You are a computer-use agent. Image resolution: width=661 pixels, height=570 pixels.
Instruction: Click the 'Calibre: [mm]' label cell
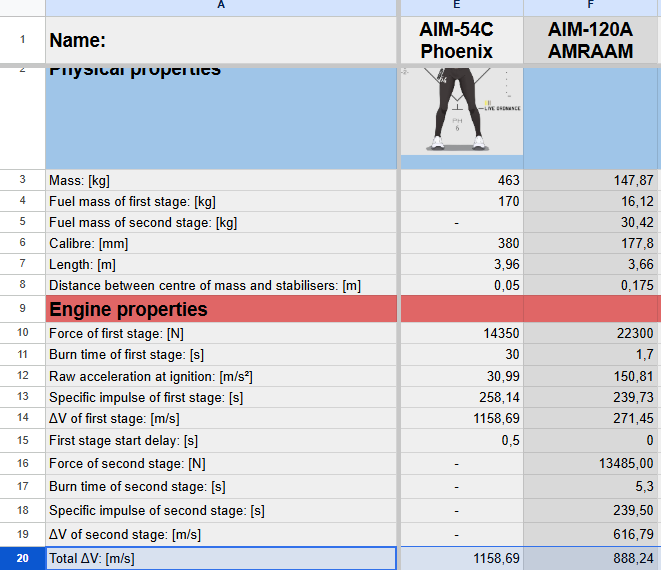pyautogui.click(x=221, y=243)
